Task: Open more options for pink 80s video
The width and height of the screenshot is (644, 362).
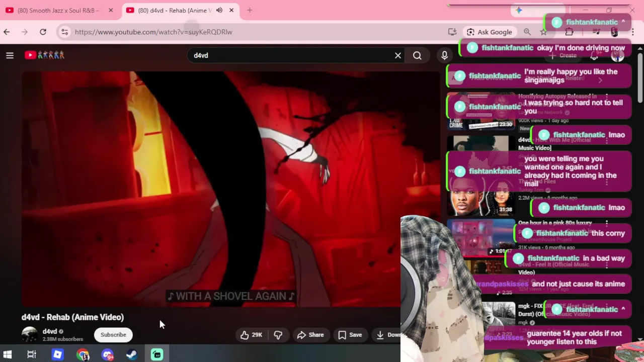Action: pos(607,223)
